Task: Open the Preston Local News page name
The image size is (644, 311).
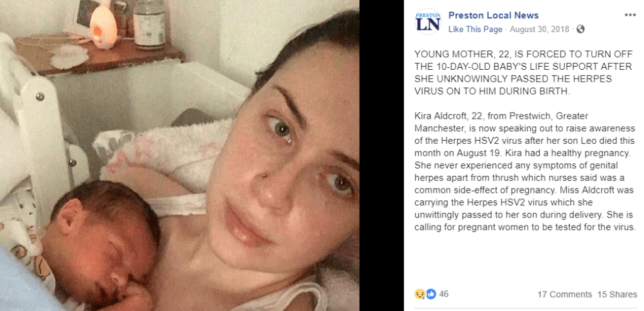Action: click(x=493, y=16)
